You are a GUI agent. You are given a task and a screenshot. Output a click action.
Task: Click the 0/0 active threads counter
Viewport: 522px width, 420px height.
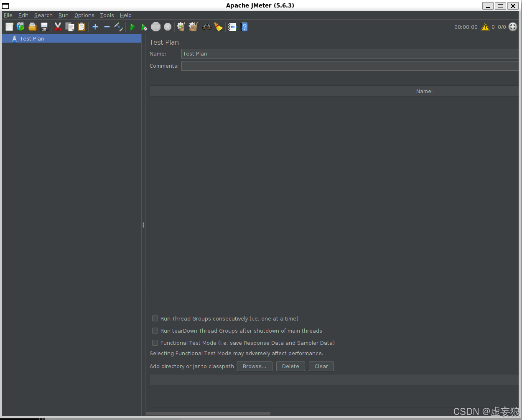click(502, 27)
